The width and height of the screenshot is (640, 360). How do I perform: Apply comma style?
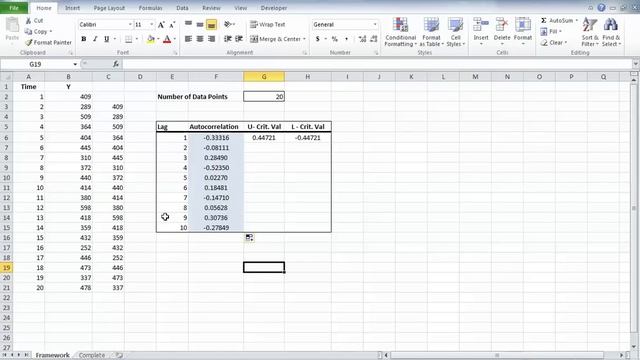click(347, 39)
